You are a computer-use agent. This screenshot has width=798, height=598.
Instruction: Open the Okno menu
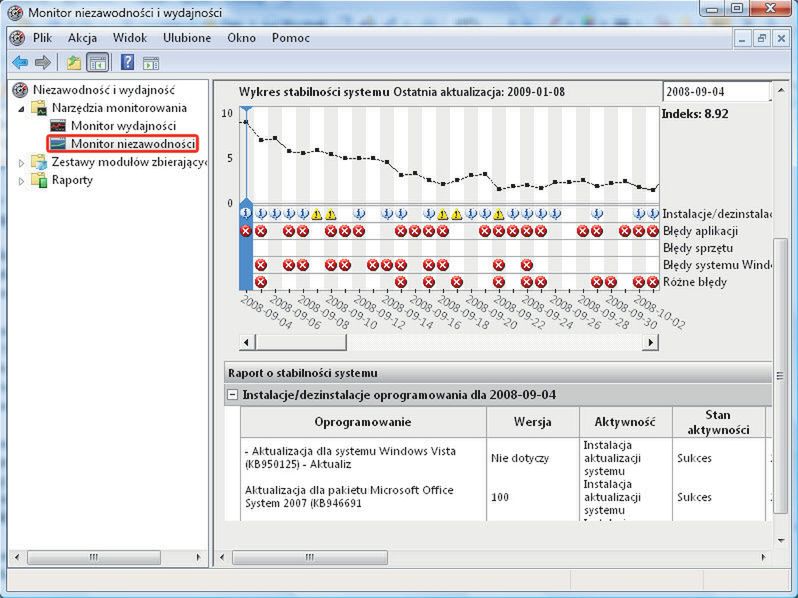click(x=241, y=38)
